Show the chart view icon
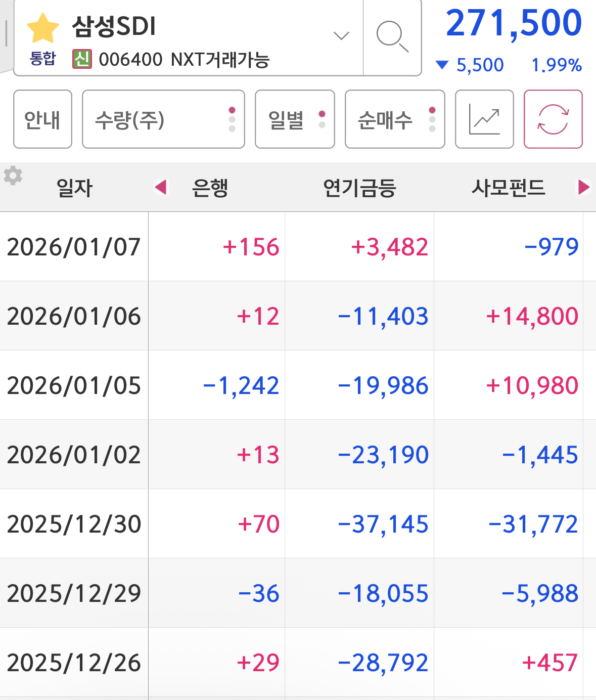 pos(484,119)
